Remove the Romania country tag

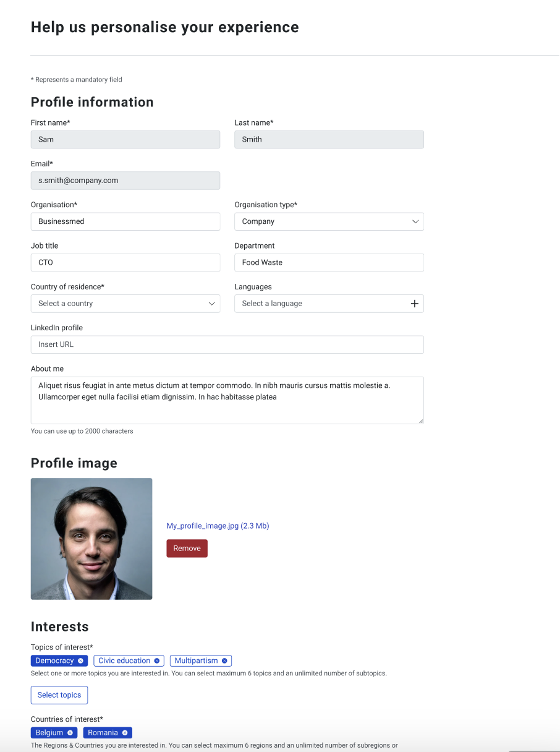coord(125,733)
